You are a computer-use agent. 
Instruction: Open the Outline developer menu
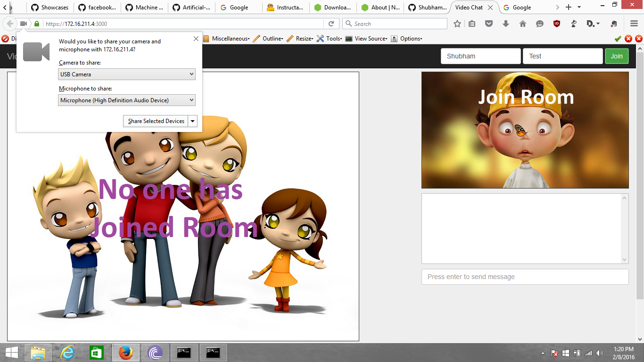(268, 39)
